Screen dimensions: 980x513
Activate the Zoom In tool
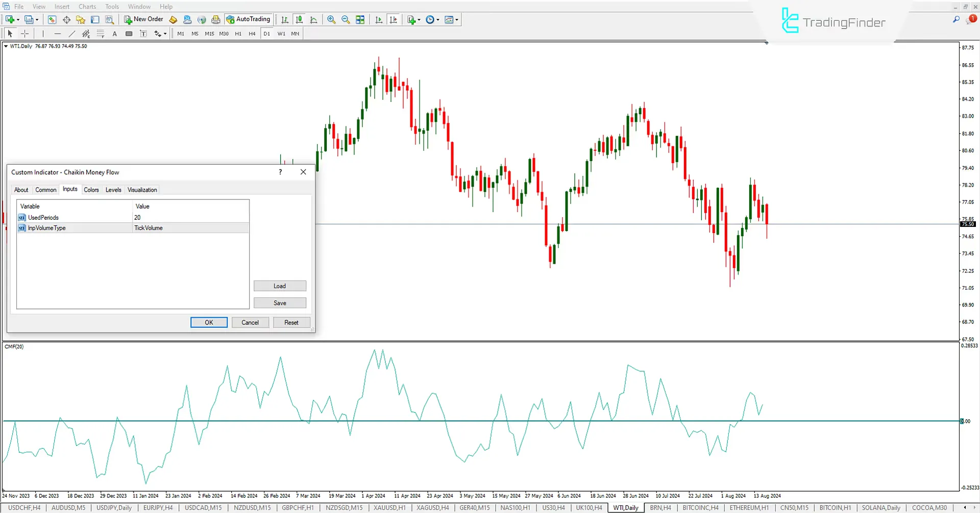click(331, 19)
